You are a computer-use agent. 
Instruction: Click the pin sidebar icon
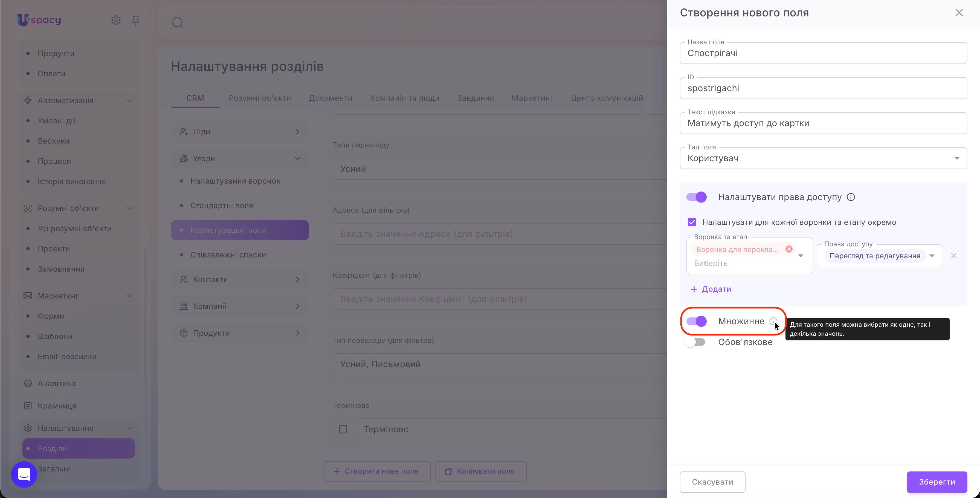(135, 21)
